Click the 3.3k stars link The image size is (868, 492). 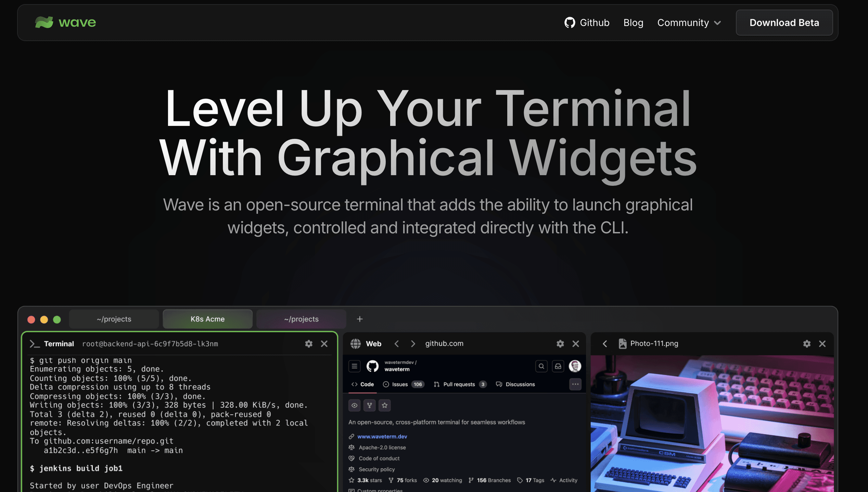coord(365,480)
